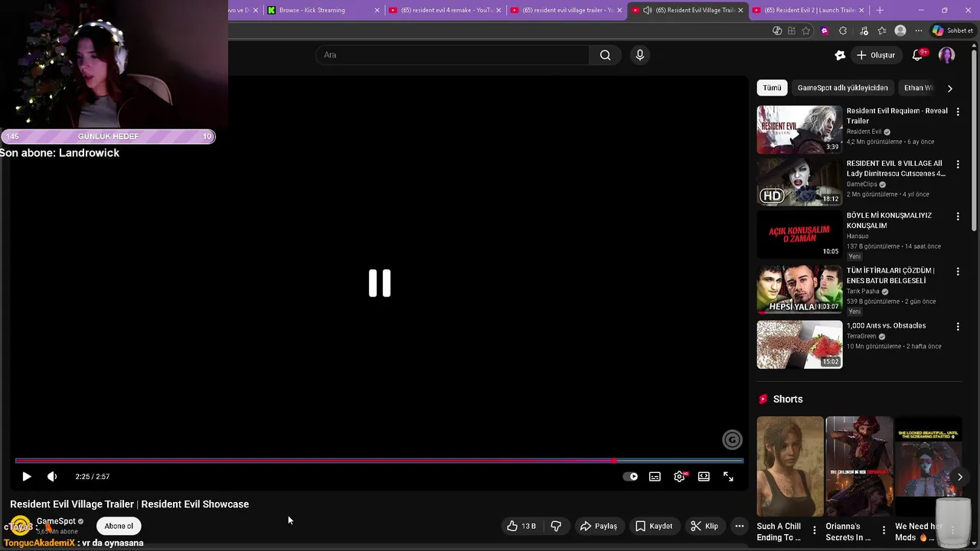This screenshot has height=551, width=980.
Task: Open the YouTube account avatar menu
Action: [x=947, y=55]
